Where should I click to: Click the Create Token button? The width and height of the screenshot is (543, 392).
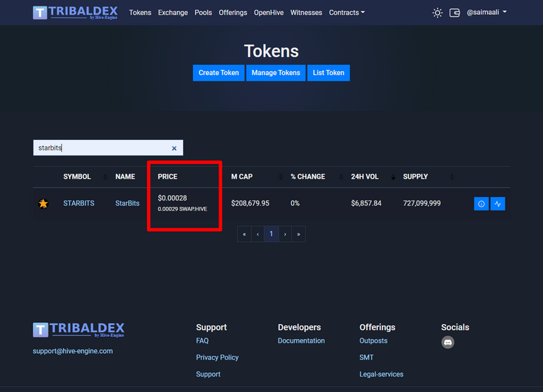click(218, 73)
